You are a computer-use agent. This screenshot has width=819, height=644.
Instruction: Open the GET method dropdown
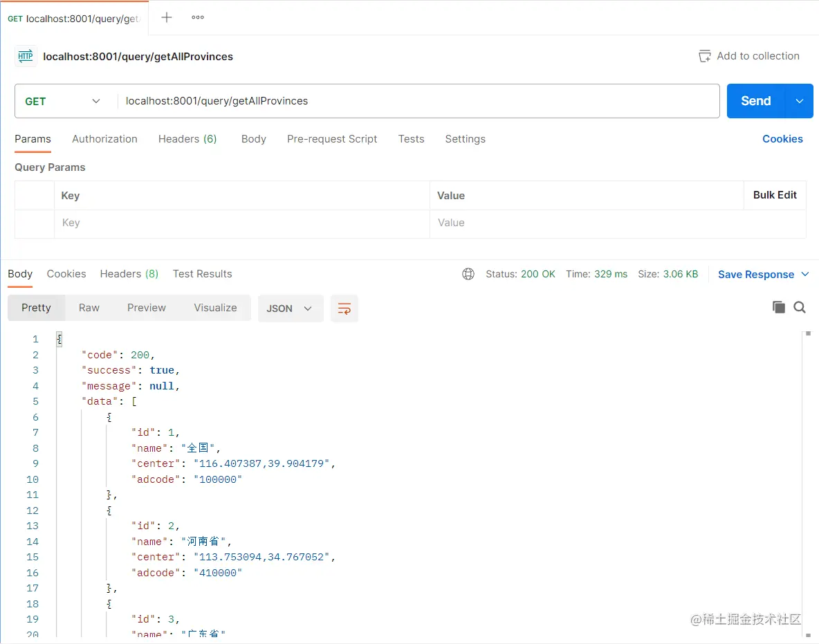(x=63, y=101)
